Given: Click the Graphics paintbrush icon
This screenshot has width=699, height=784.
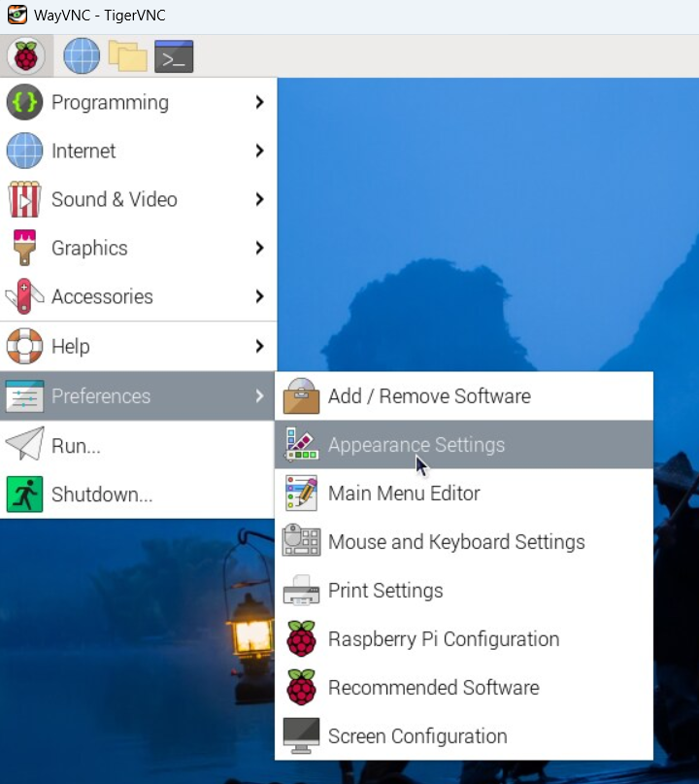Looking at the screenshot, I should (x=24, y=248).
